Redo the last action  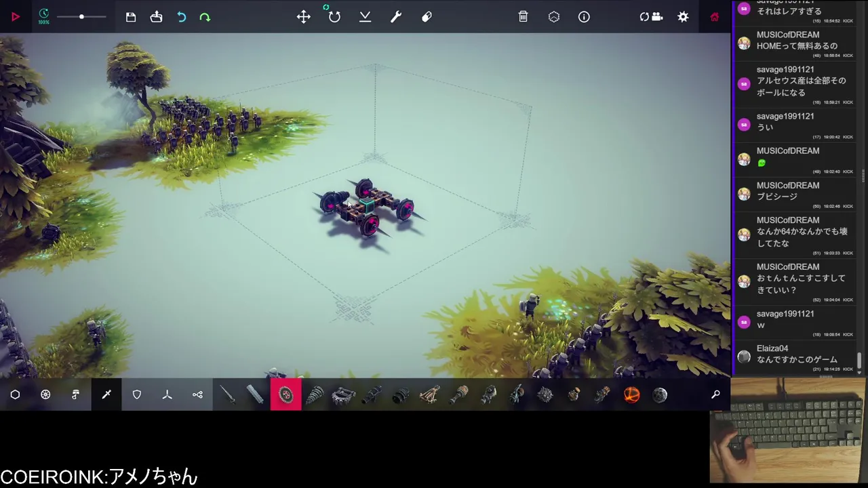point(205,17)
